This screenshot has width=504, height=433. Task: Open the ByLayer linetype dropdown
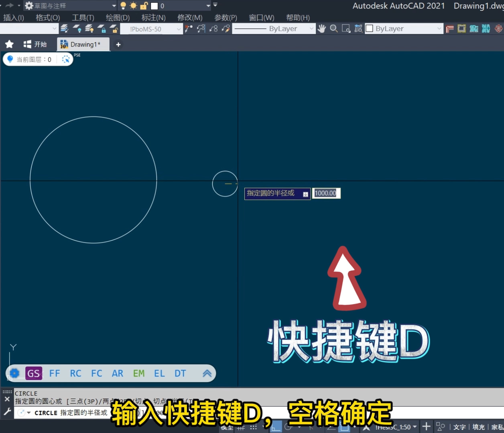coord(274,28)
